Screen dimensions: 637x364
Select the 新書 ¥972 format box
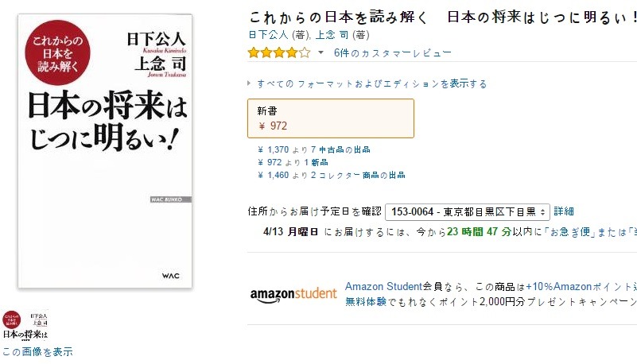click(331, 118)
